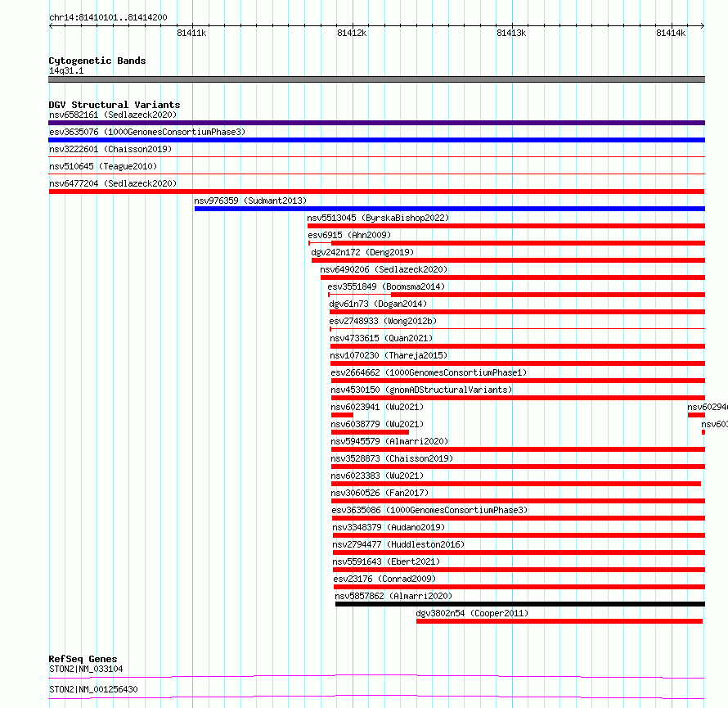Click nsv2794477 (Huddleston2016) label
728x708 pixels.
pyautogui.click(x=398, y=544)
